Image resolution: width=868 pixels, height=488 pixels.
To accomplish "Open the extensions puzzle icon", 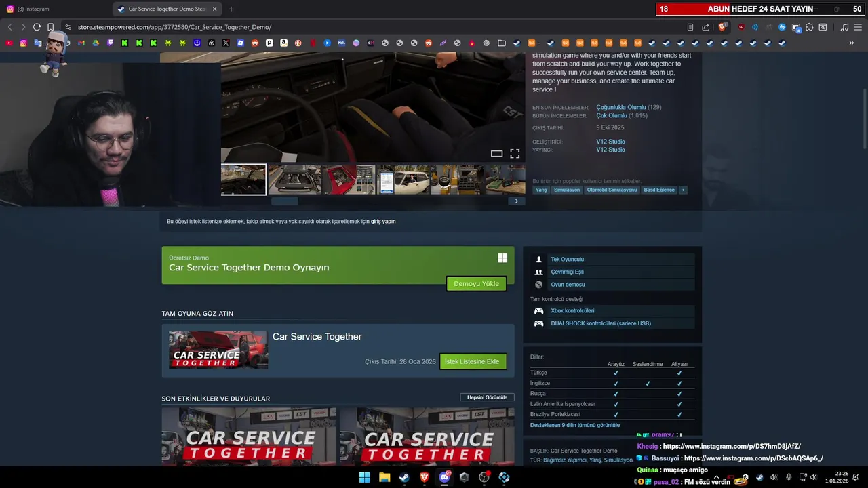I will (x=809, y=27).
